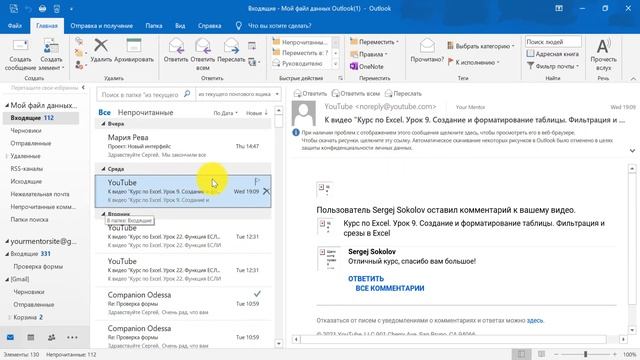The height and width of the screenshot is (360, 640).
Task: Open the Folder tab
Action: tap(154, 26)
